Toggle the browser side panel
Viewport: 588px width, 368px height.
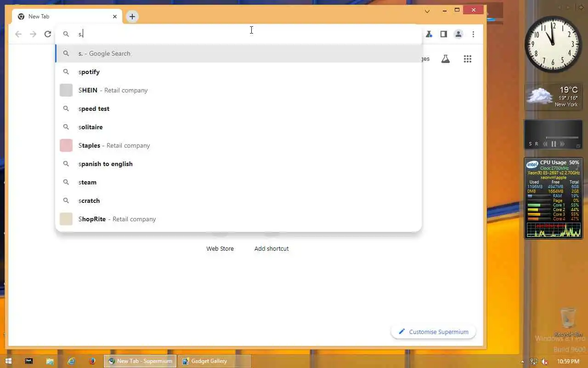tap(444, 34)
